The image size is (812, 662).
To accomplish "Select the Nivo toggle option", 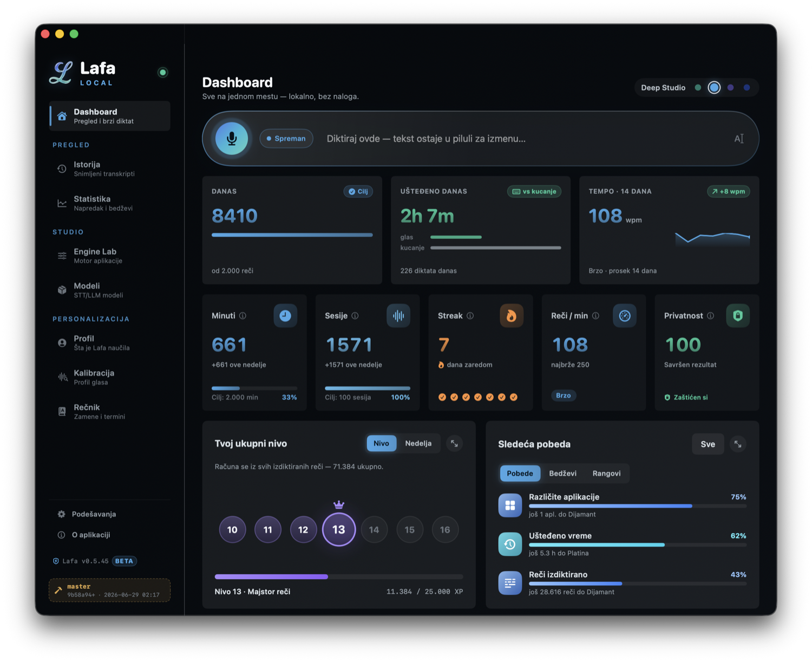I will pos(381,443).
